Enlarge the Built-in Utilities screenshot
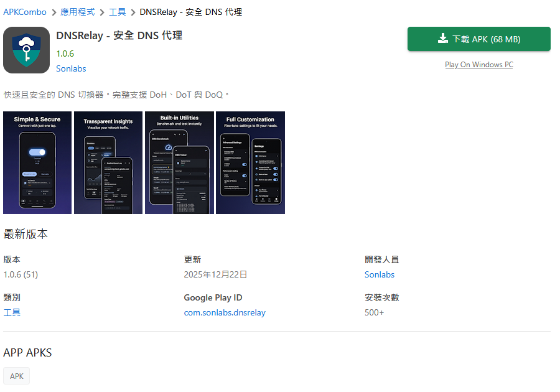 coord(179,163)
